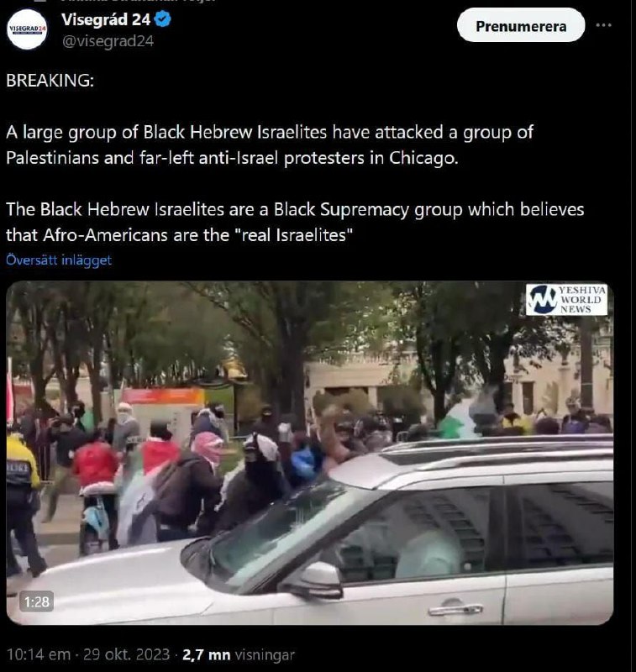Click the Yeshiva World News watermark logo

(566, 300)
